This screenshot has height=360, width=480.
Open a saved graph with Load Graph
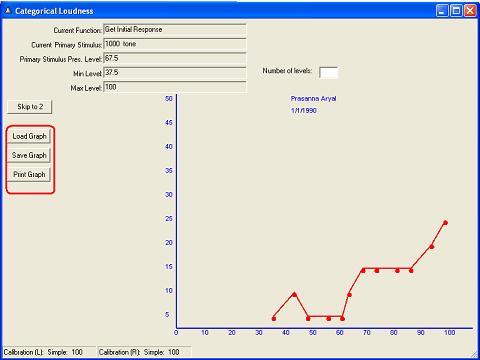click(x=29, y=136)
